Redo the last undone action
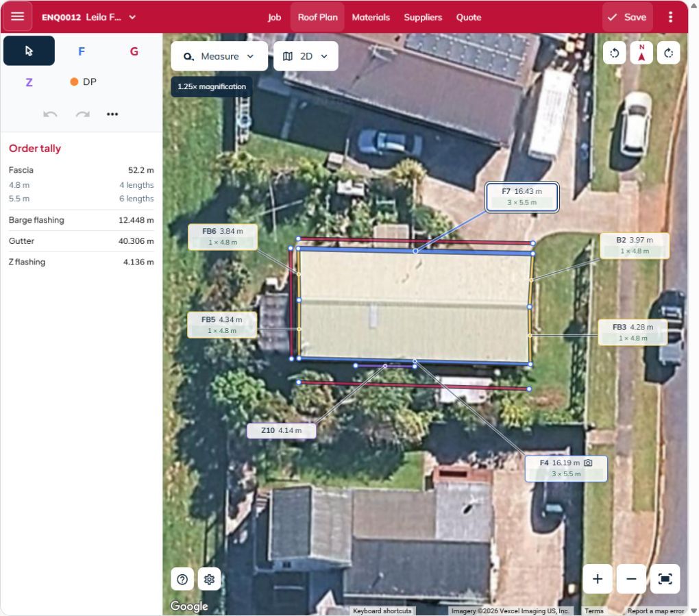The image size is (699, 616). click(x=82, y=114)
